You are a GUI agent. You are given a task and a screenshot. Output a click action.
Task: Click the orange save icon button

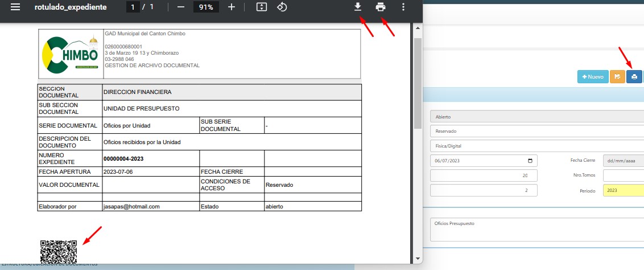point(617,76)
